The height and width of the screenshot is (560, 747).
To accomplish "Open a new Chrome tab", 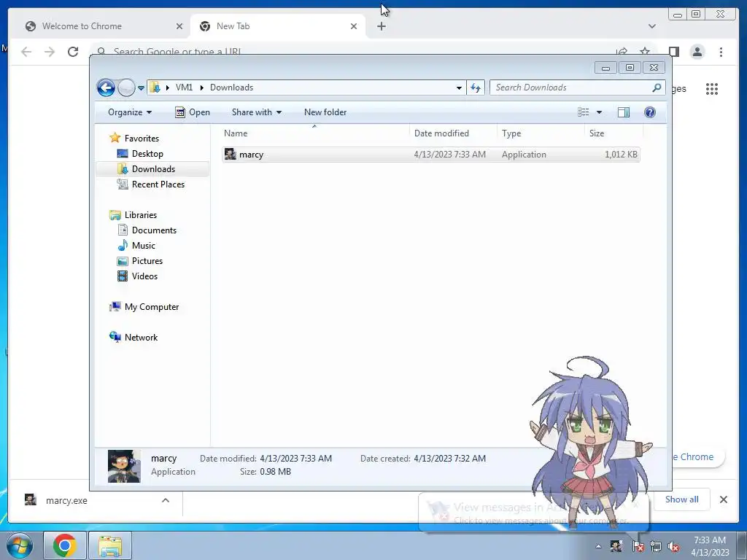I will click(x=381, y=26).
